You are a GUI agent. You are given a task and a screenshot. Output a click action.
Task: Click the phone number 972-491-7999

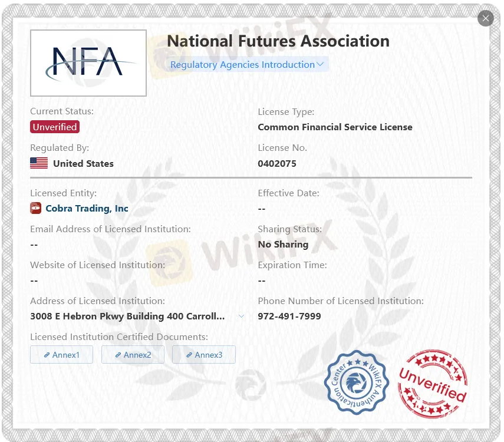pos(289,316)
